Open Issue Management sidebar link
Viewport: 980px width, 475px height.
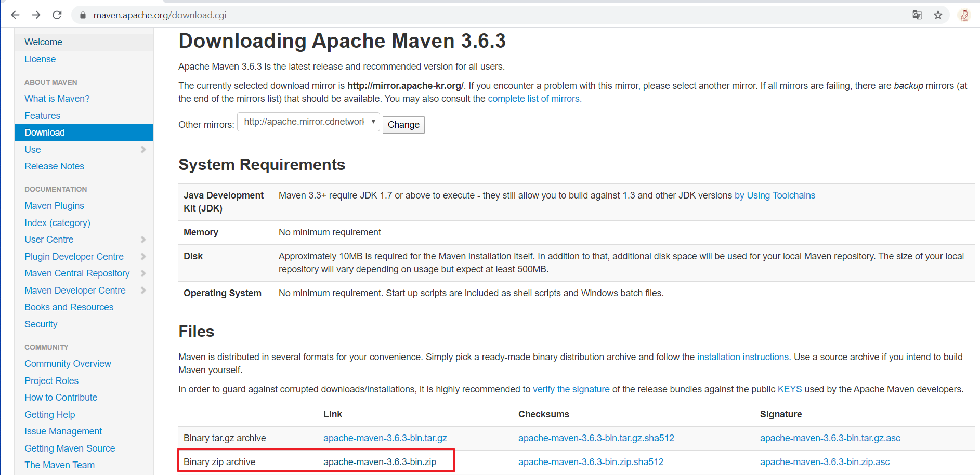(x=63, y=431)
